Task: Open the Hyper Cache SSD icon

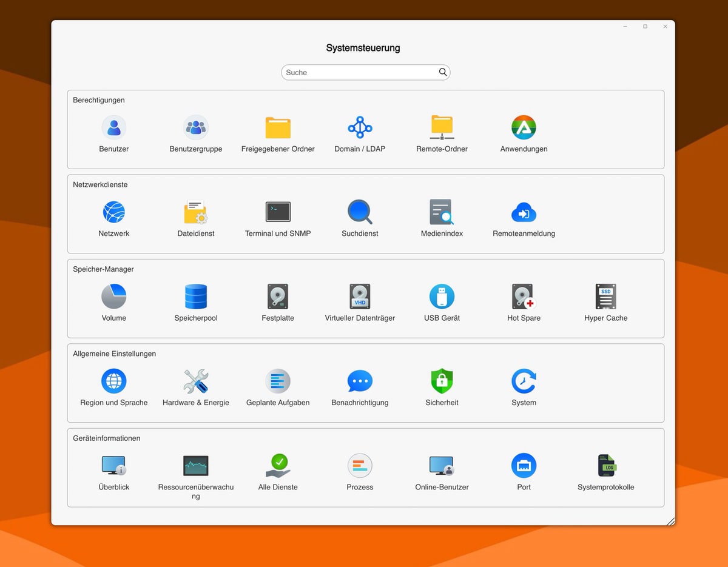Action: [605, 297]
